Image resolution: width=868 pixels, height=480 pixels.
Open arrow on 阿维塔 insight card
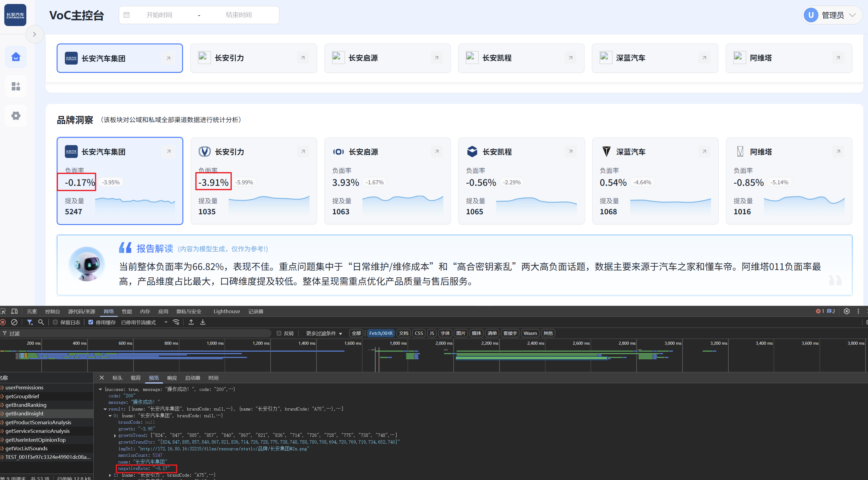coord(838,151)
